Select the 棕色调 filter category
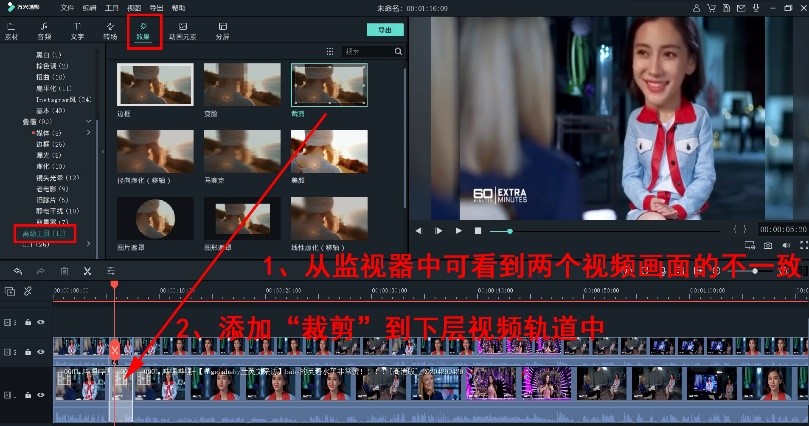 tap(52, 66)
